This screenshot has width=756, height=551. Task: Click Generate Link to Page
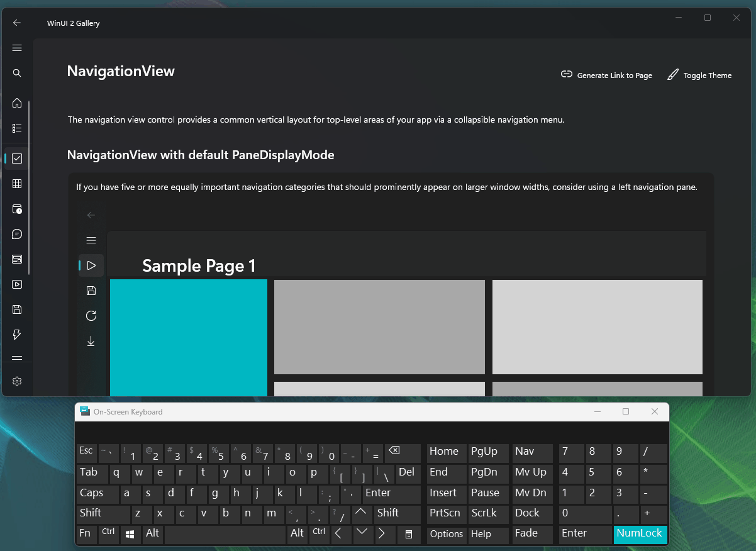[606, 75]
